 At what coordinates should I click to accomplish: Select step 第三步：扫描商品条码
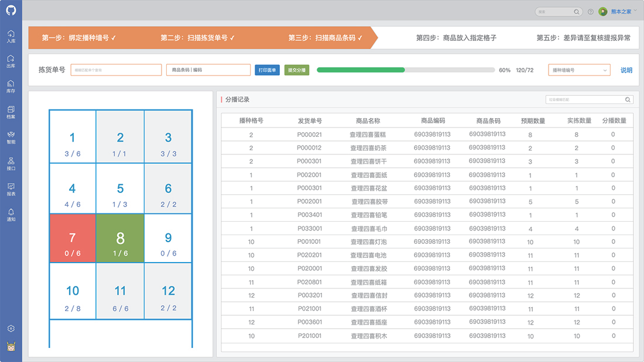326,38
